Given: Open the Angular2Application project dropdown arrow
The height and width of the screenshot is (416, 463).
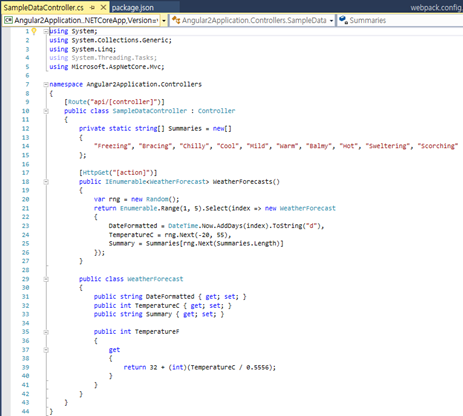Looking at the screenshot, I should (164, 21).
